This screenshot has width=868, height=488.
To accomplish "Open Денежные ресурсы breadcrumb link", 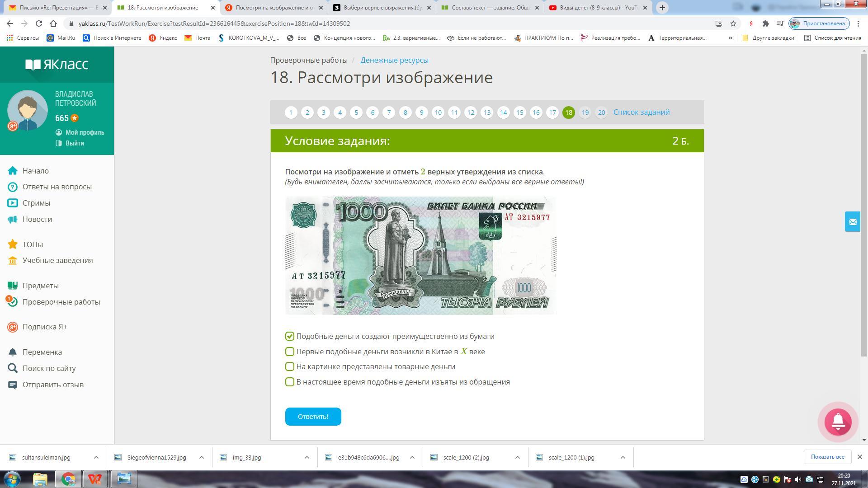I will tap(394, 60).
